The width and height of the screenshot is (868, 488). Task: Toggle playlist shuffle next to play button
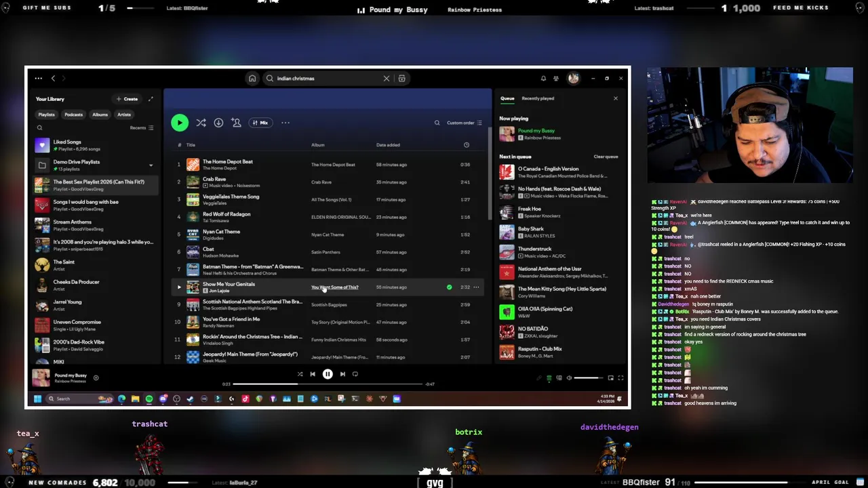pos(201,123)
